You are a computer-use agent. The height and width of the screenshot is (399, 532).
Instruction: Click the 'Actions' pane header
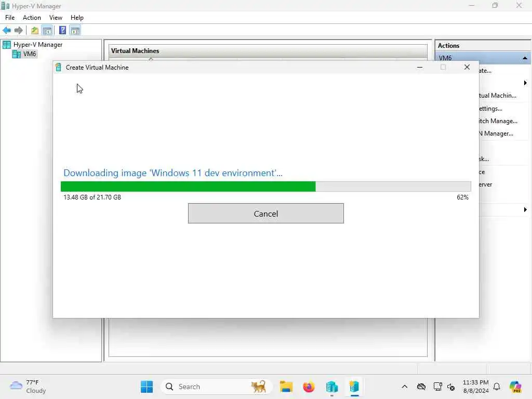point(448,46)
